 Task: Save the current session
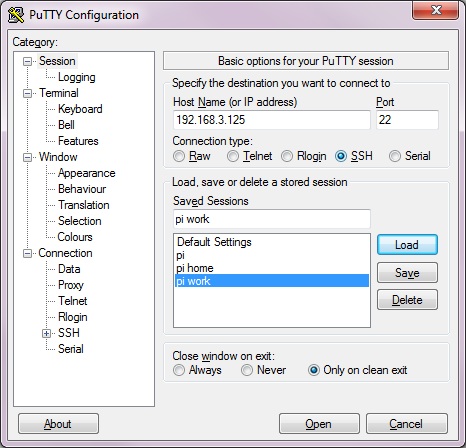tap(407, 273)
